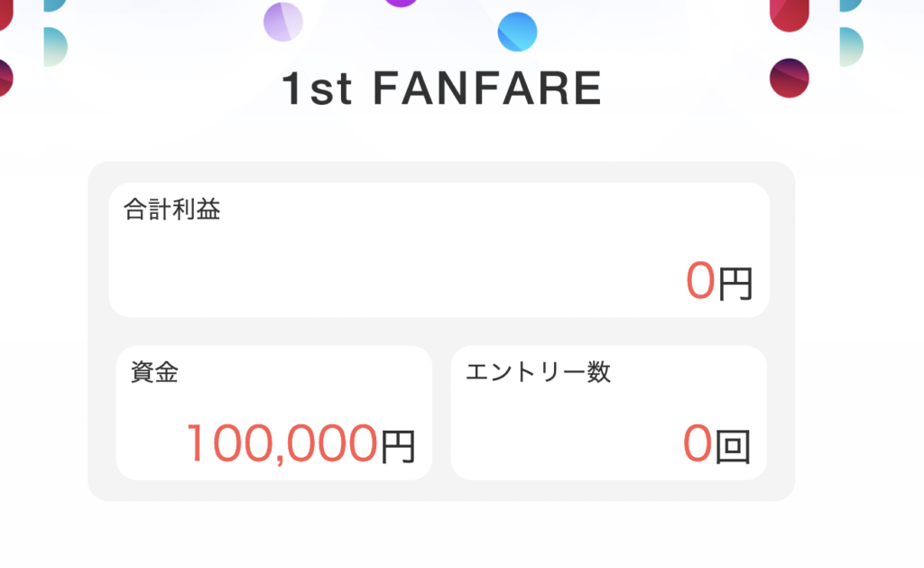Screen dimensions: 924x568
Task: Click the pale teal half-circle on the left
Action: [x=54, y=46]
